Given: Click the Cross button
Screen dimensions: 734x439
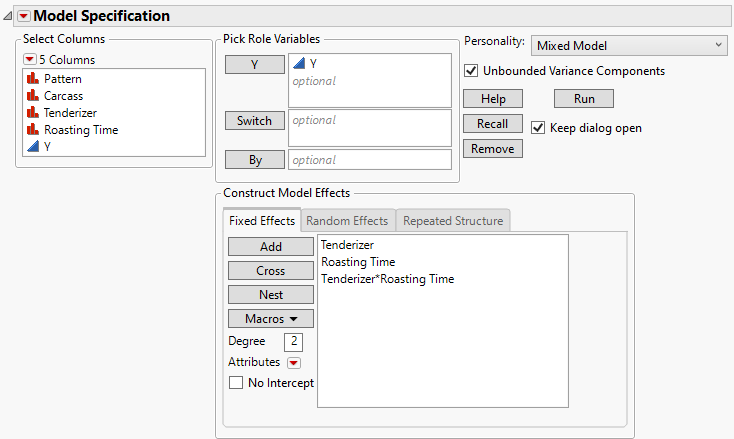Looking at the screenshot, I should click(x=270, y=271).
